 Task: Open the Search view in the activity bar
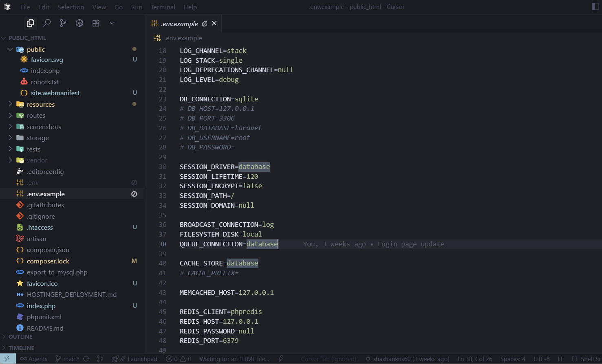click(47, 23)
